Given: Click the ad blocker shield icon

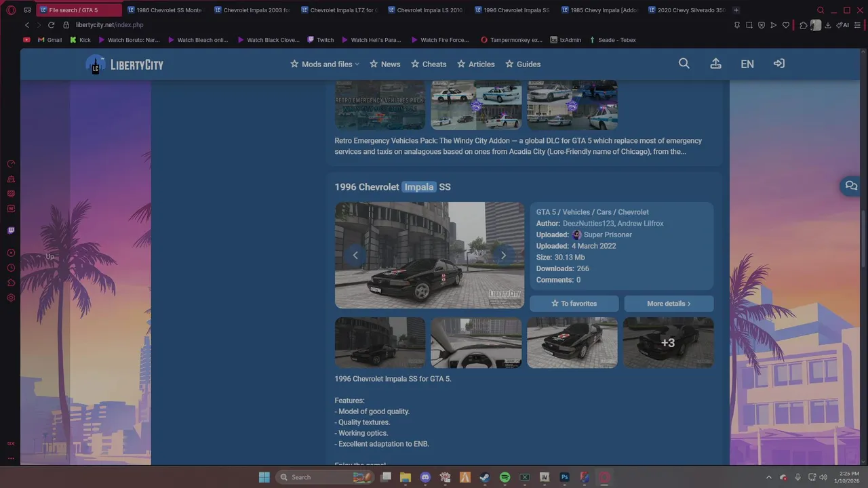Looking at the screenshot, I should click(x=762, y=25).
